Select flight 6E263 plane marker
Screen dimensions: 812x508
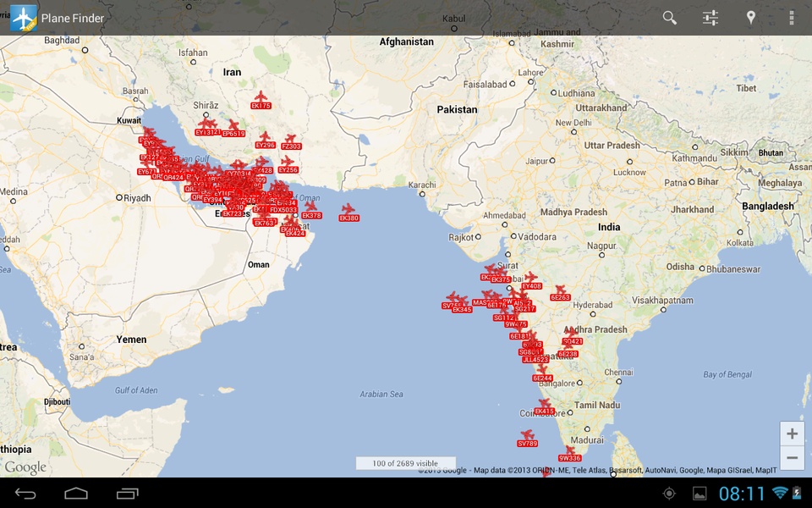(560, 290)
